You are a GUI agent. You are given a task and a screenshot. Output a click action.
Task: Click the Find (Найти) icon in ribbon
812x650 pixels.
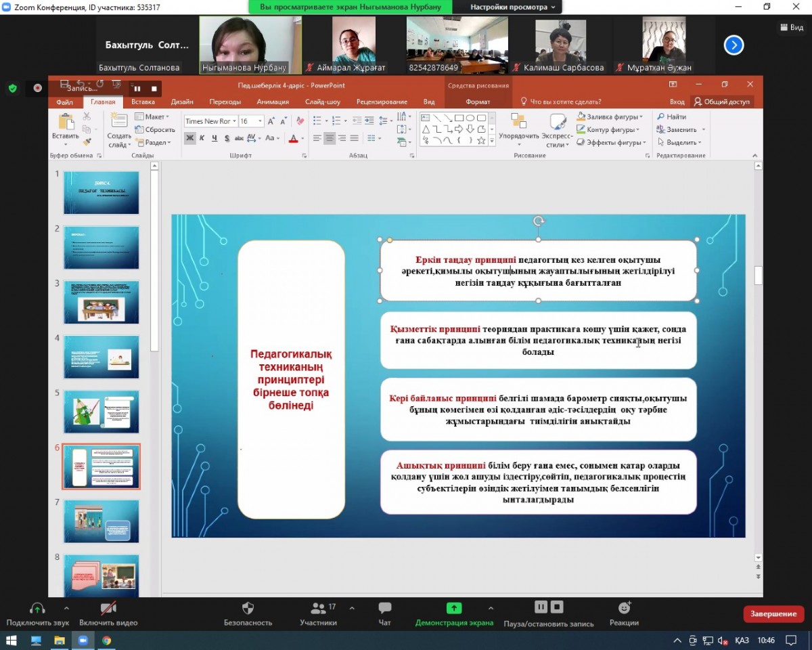point(661,116)
